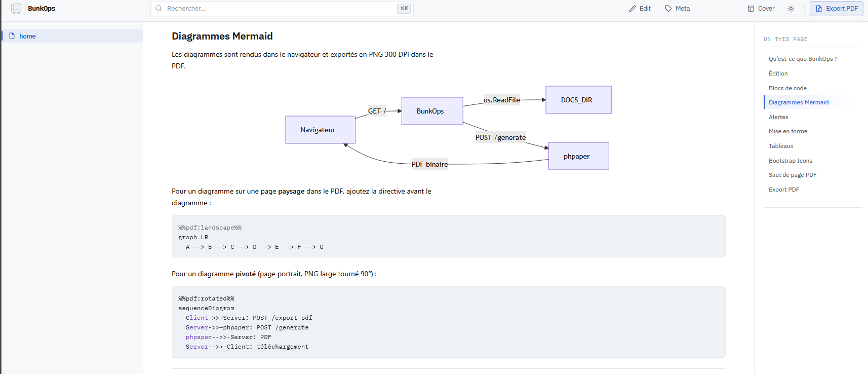Click the magnifier icon in search bar
Viewport: 868px width, 374px height.
pos(159,9)
